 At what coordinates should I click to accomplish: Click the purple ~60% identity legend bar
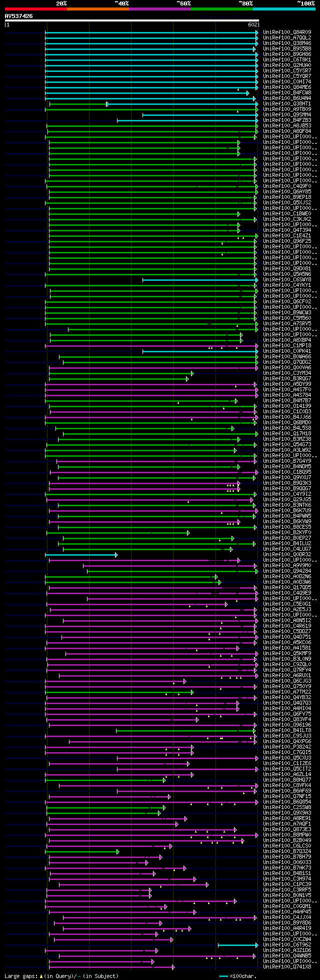pos(159,9)
